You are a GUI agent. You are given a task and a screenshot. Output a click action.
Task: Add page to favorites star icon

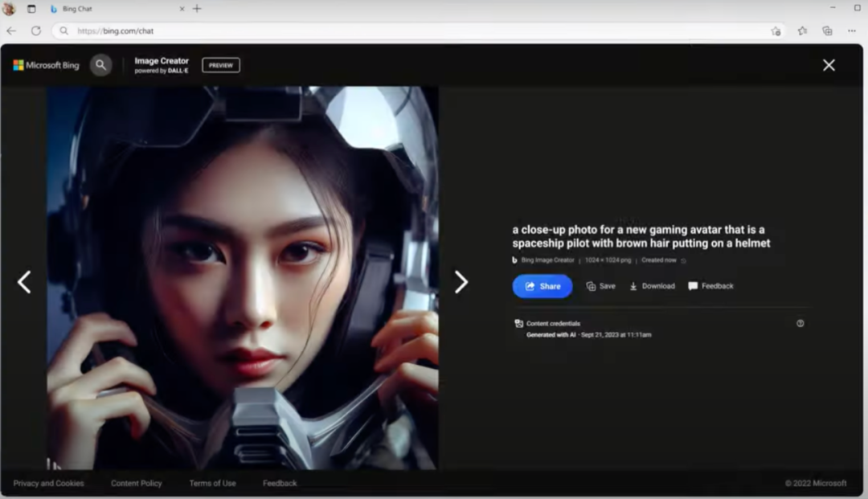coord(776,31)
